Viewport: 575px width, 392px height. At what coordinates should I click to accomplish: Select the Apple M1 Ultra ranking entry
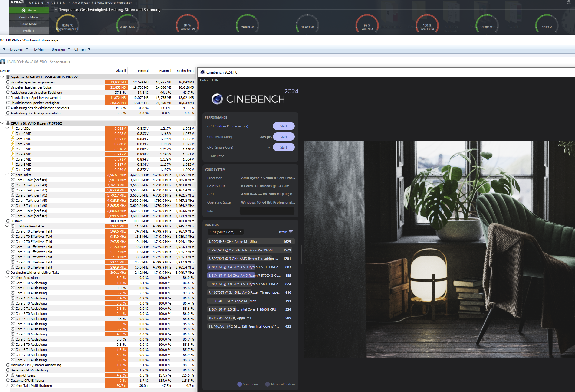(x=251, y=242)
